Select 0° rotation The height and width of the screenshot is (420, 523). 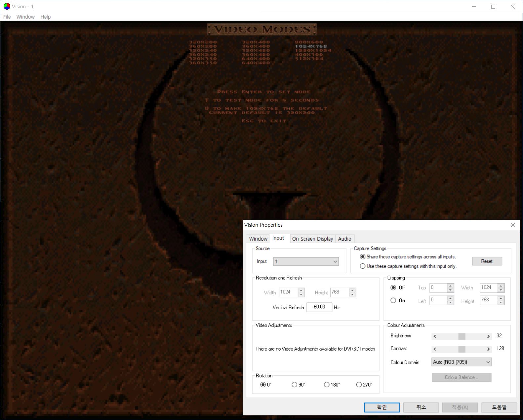[266, 385]
